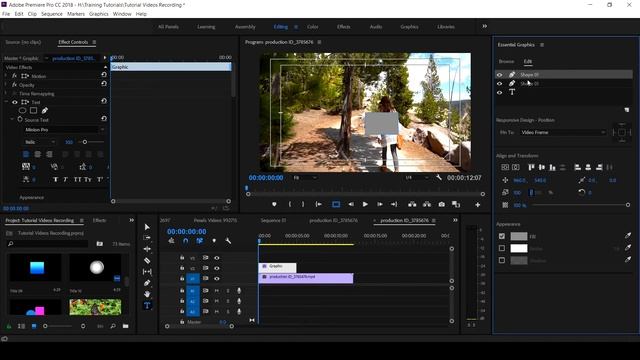The width and height of the screenshot is (640, 360).
Task: Click Go to In point button
Action: point(318,204)
